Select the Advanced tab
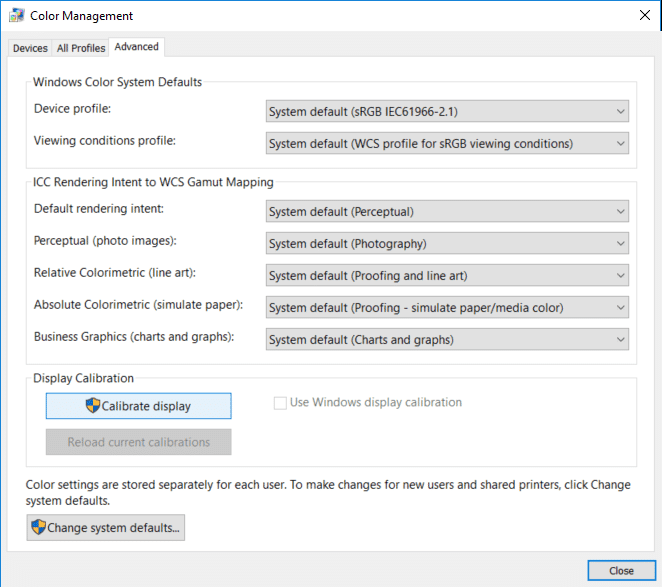The image size is (662, 587). point(136,47)
